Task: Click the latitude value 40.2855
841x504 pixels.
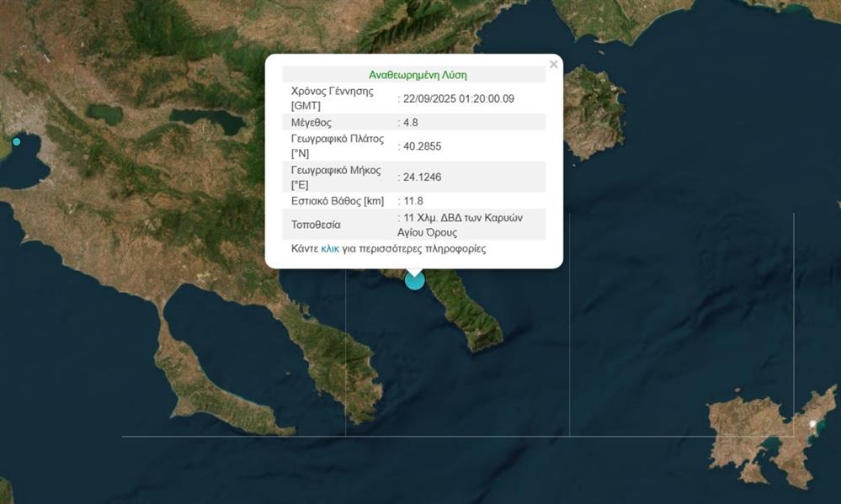Action: (x=423, y=146)
